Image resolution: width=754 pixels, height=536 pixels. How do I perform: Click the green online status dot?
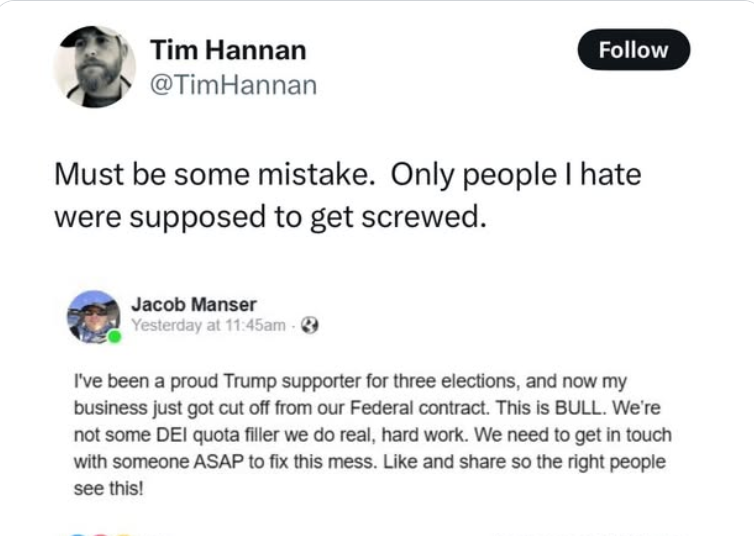(x=114, y=337)
